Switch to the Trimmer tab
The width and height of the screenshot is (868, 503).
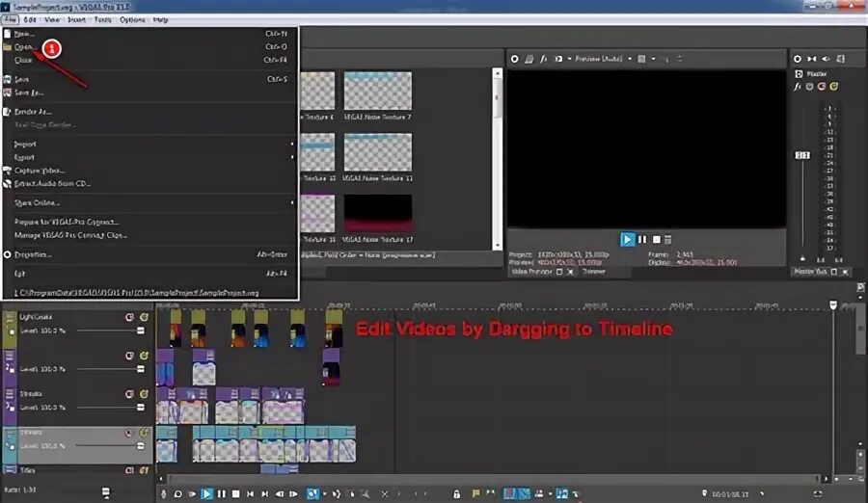[593, 272]
